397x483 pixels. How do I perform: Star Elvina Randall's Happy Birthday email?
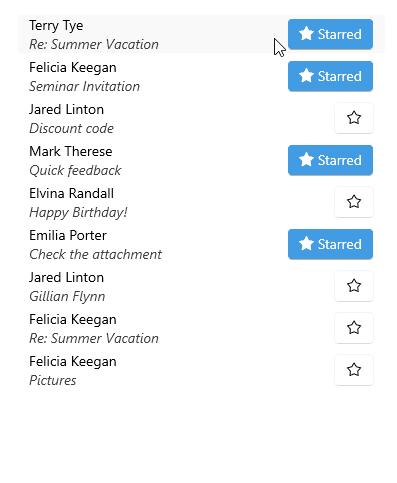(354, 202)
